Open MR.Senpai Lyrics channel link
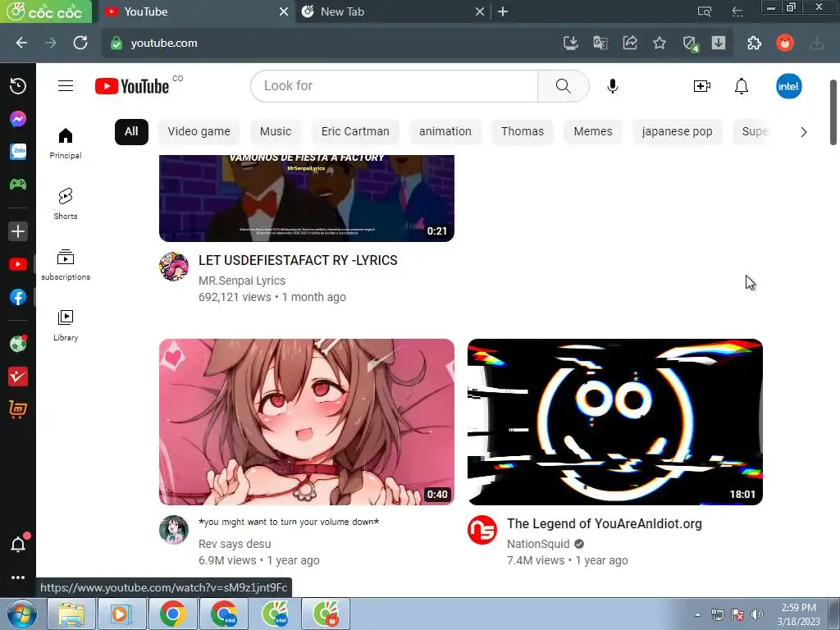This screenshot has height=630, width=840. click(x=242, y=281)
